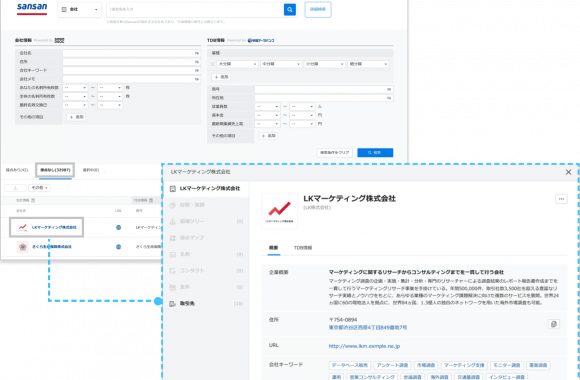
Task: Click the データベース販売 keyword tag
Action: [350, 365]
